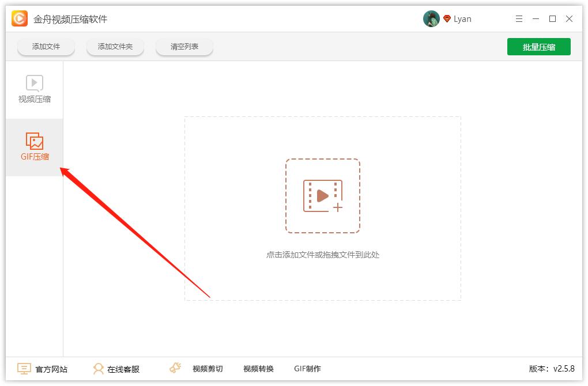The width and height of the screenshot is (588, 386).
Task: Select the 视频压缩 sidebar icon
Action: [x=35, y=82]
